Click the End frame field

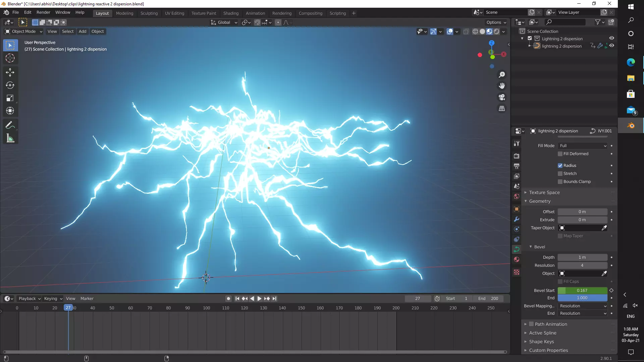(488, 298)
